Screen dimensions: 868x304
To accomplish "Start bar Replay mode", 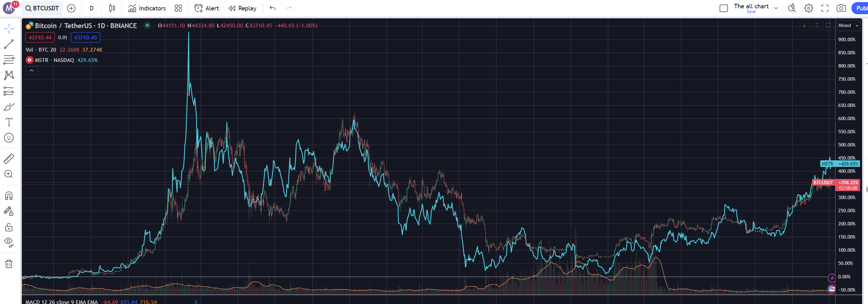I will (243, 8).
